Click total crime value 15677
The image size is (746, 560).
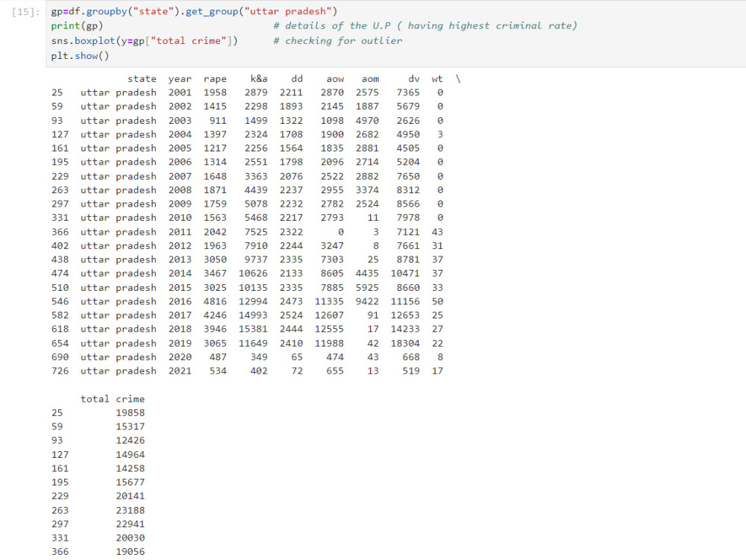pos(130,482)
